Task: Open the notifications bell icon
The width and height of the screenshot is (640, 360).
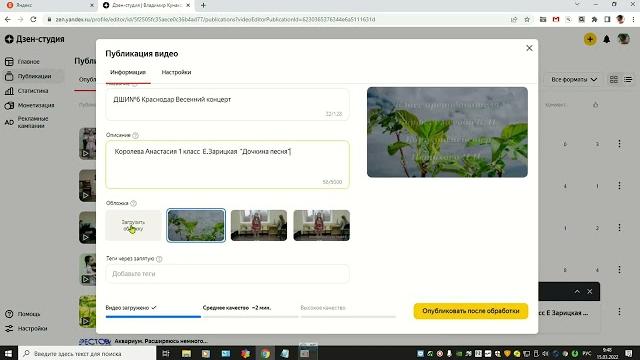Action: (607, 39)
